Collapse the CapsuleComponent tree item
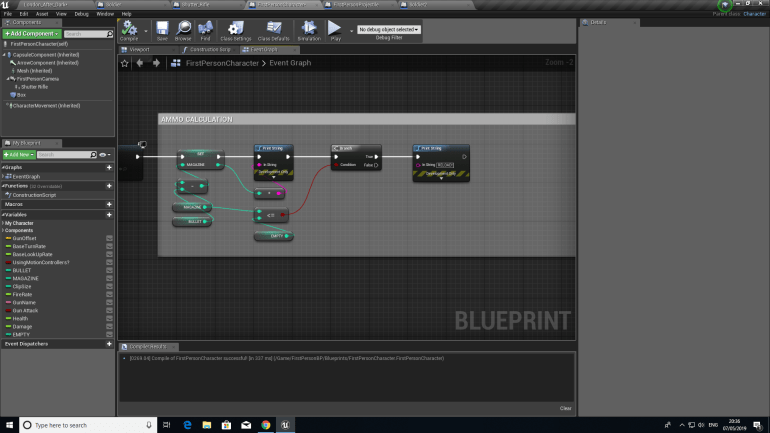The height and width of the screenshot is (433, 770). (x=4, y=55)
